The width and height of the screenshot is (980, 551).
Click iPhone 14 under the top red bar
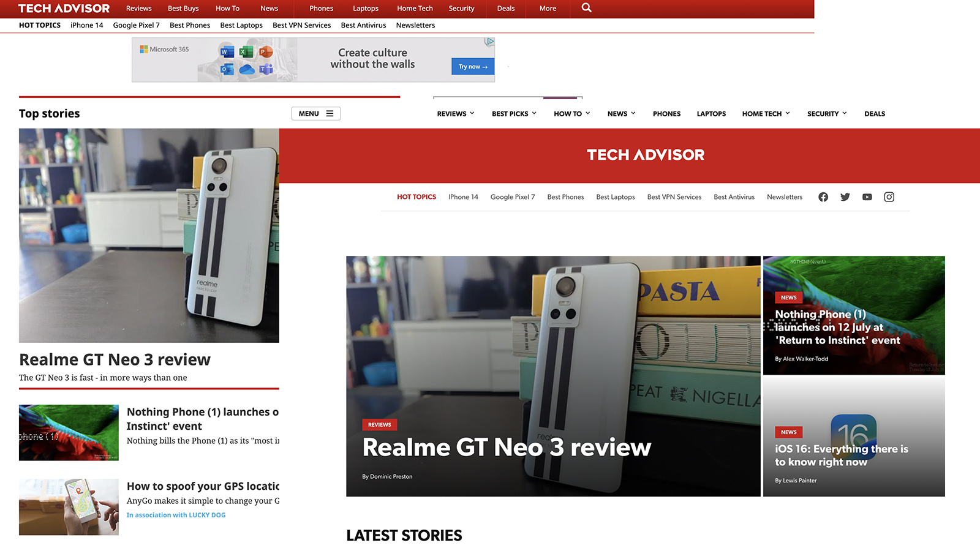[x=87, y=25]
